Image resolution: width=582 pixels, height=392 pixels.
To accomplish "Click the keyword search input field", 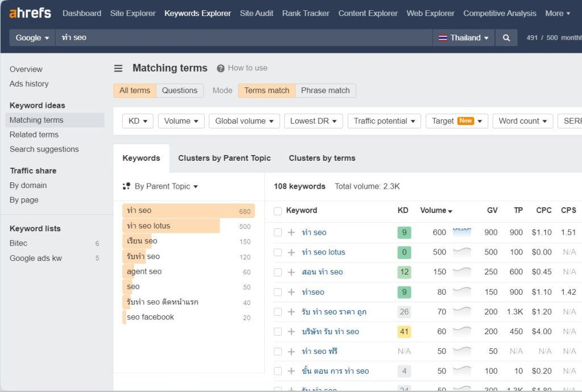I will coord(244,37).
